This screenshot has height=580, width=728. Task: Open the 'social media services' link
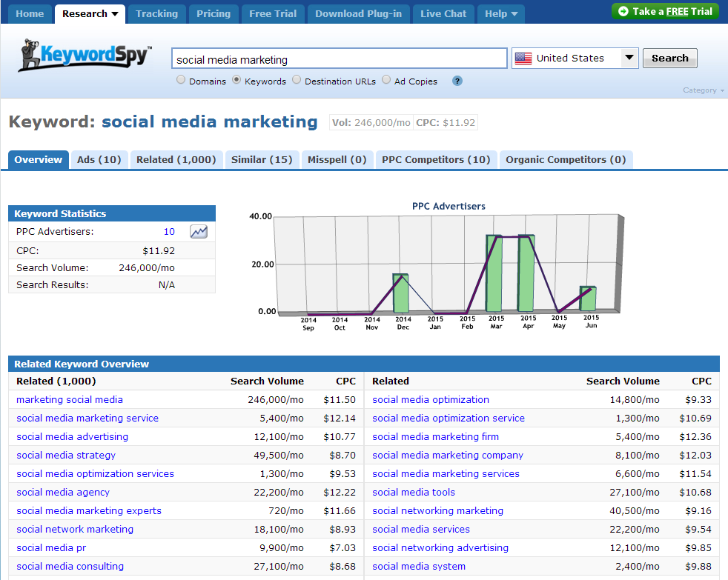(x=421, y=530)
